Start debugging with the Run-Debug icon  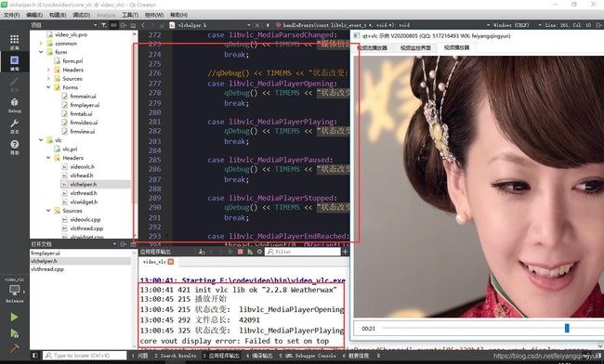14,333
